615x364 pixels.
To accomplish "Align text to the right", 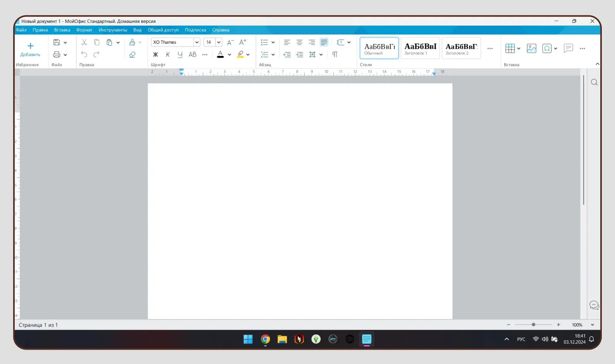I will pyautogui.click(x=312, y=42).
